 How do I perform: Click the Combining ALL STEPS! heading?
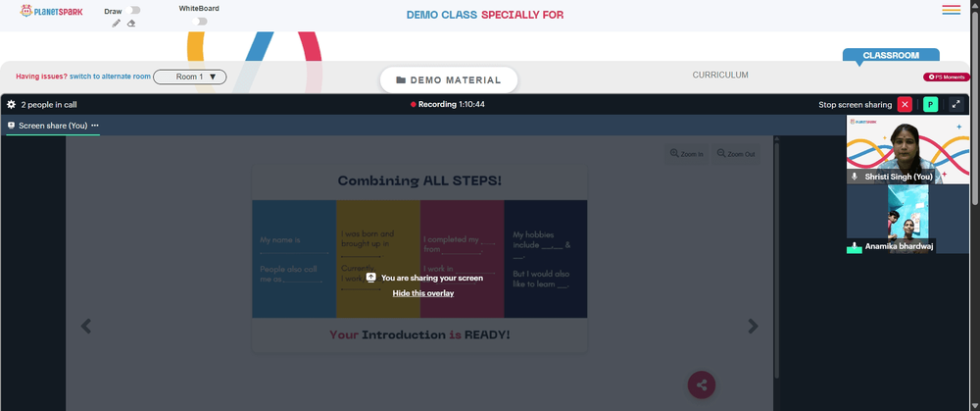click(x=419, y=180)
